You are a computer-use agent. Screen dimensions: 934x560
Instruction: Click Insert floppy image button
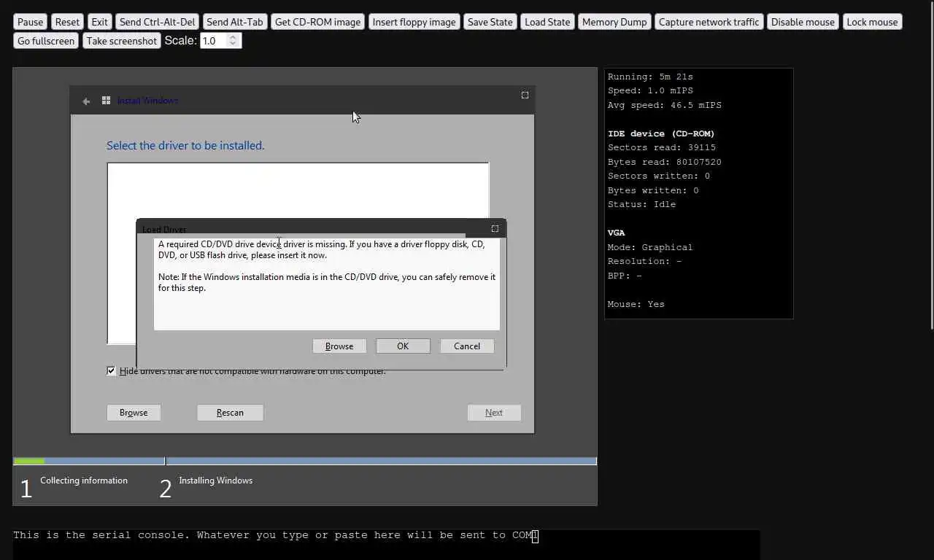(x=414, y=22)
